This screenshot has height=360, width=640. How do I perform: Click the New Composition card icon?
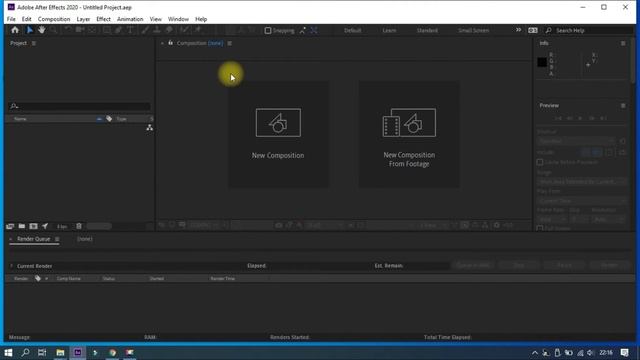[x=278, y=122]
